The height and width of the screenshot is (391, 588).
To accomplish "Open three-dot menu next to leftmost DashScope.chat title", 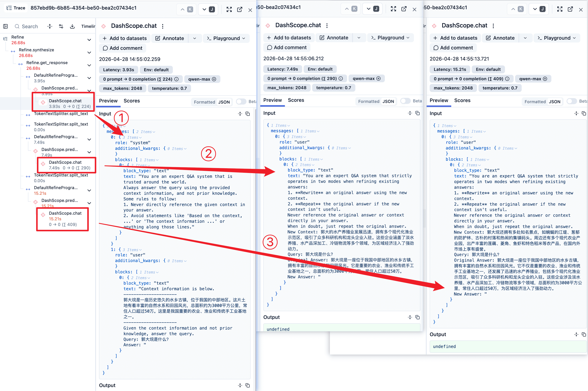I will point(163,26).
